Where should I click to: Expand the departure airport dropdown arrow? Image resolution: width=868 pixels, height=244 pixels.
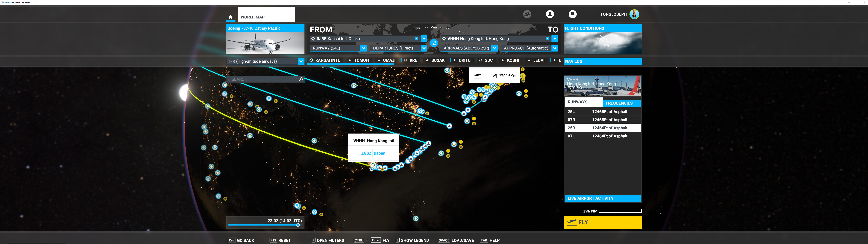tap(424, 39)
